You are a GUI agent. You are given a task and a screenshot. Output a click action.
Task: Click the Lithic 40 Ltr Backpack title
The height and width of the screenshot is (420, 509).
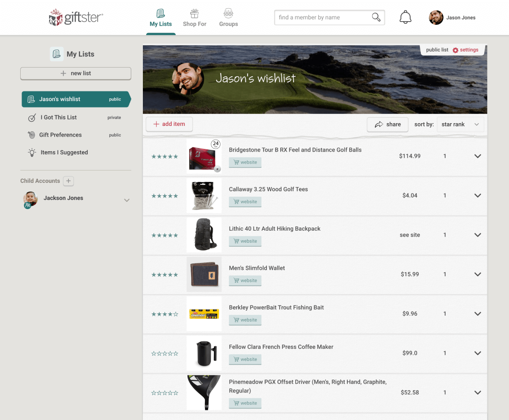pos(275,229)
